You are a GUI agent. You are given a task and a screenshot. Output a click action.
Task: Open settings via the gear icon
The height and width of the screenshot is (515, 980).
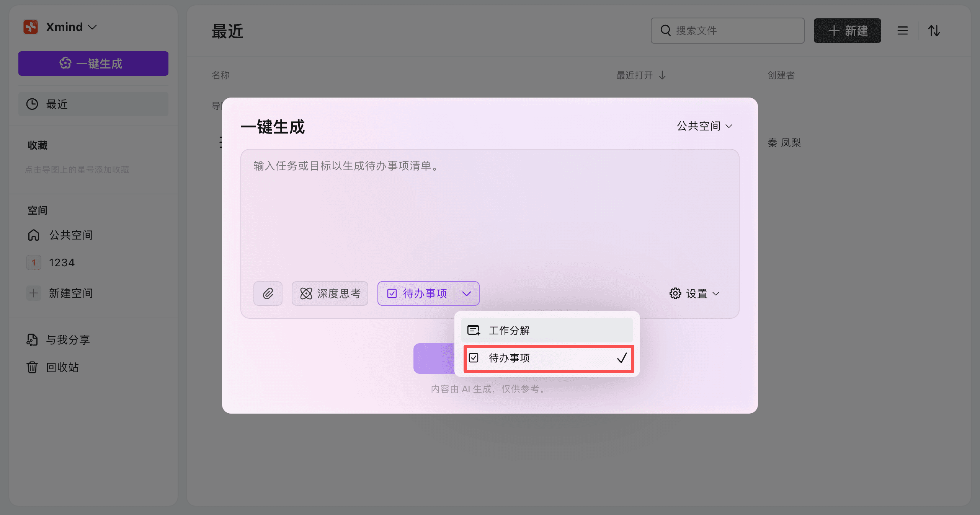pyautogui.click(x=676, y=293)
